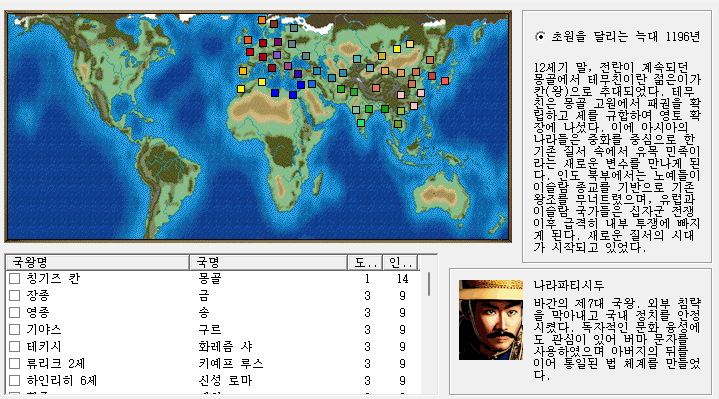Click the mint-green marker on southern India
The width and height of the screenshot is (719, 399).
point(361,123)
